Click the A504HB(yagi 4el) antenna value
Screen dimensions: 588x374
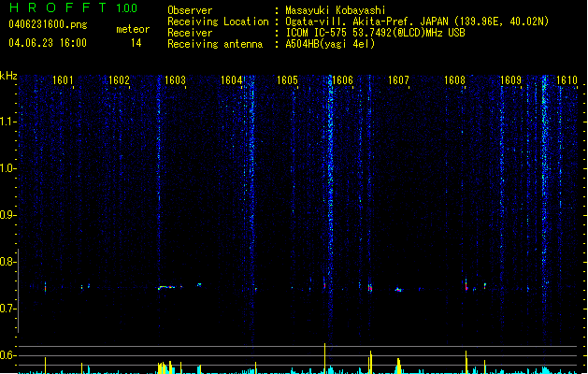click(x=330, y=44)
